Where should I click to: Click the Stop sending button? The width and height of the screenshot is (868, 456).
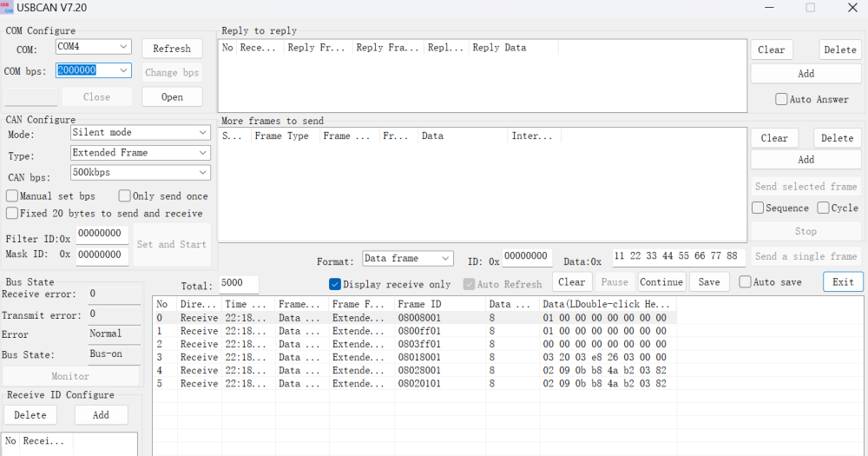coord(806,232)
